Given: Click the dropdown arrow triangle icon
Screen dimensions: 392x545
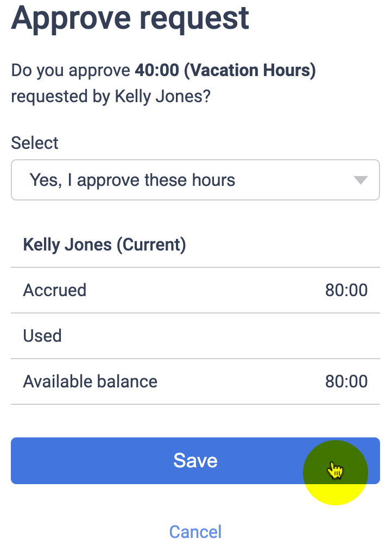Looking at the screenshot, I should click(361, 180).
